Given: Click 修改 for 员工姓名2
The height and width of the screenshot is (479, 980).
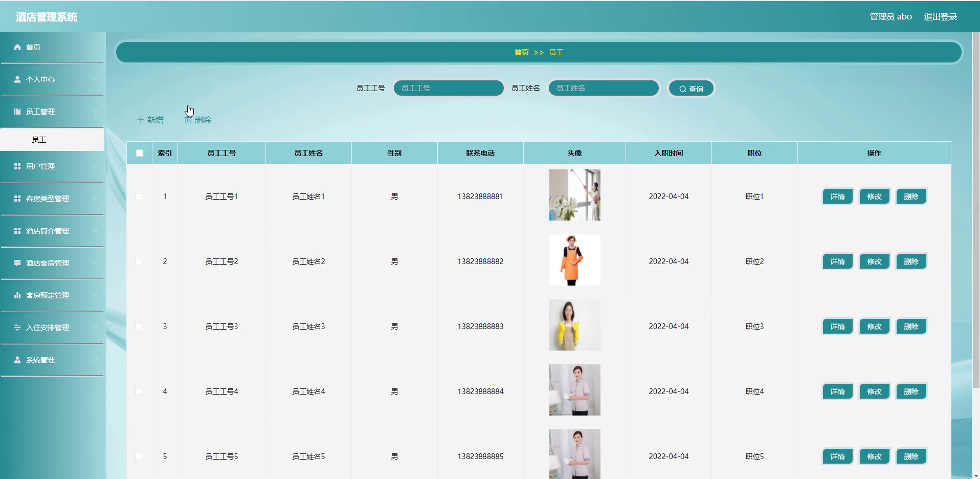Looking at the screenshot, I should pyautogui.click(x=874, y=262).
